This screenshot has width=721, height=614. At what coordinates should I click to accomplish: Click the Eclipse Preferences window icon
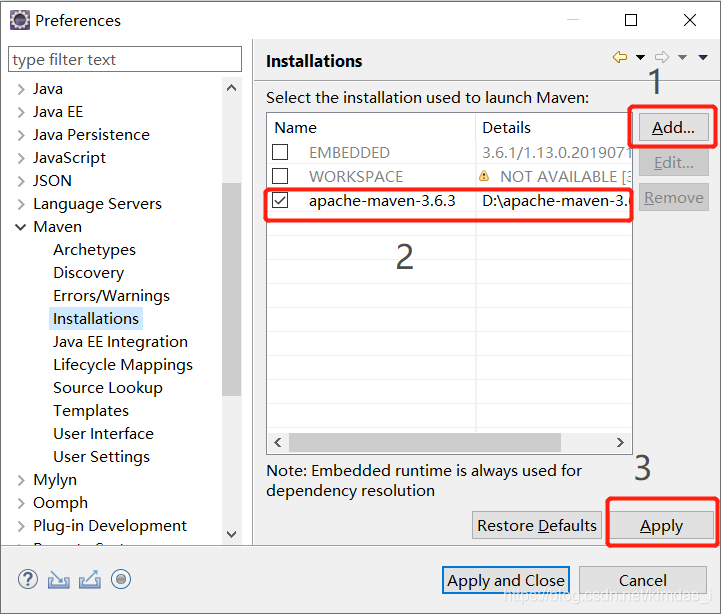(20, 20)
